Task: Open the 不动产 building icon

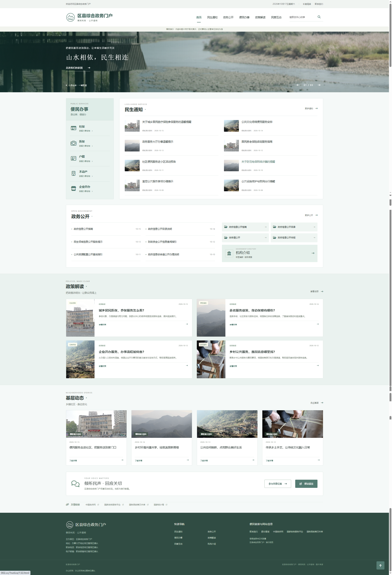Action: click(x=73, y=174)
